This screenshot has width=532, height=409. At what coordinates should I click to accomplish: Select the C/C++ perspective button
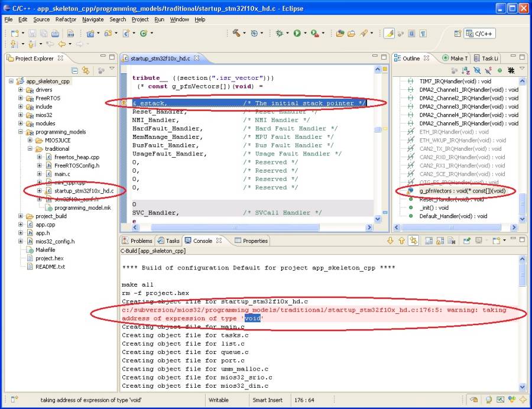pyautogui.click(x=479, y=34)
